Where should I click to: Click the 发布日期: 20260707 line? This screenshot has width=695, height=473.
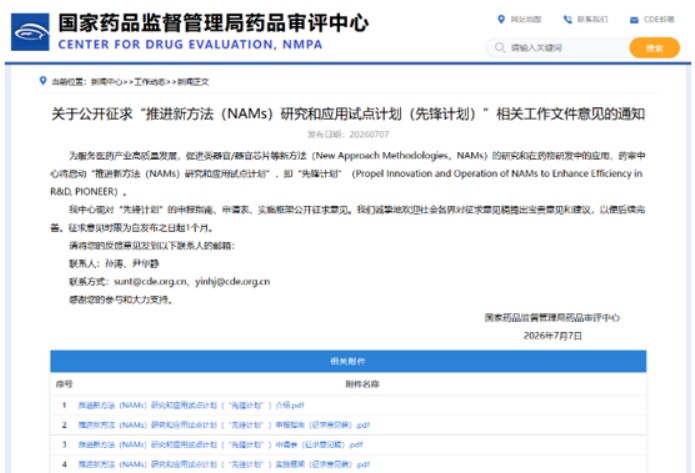coord(348,134)
